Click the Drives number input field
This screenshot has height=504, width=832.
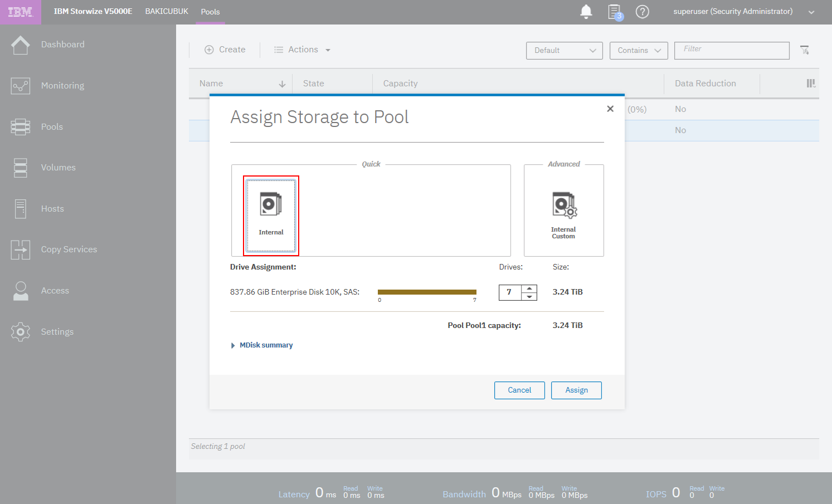tap(510, 292)
